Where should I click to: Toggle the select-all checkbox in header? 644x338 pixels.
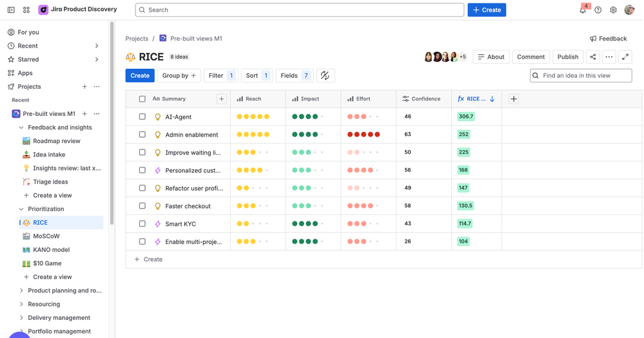click(142, 99)
